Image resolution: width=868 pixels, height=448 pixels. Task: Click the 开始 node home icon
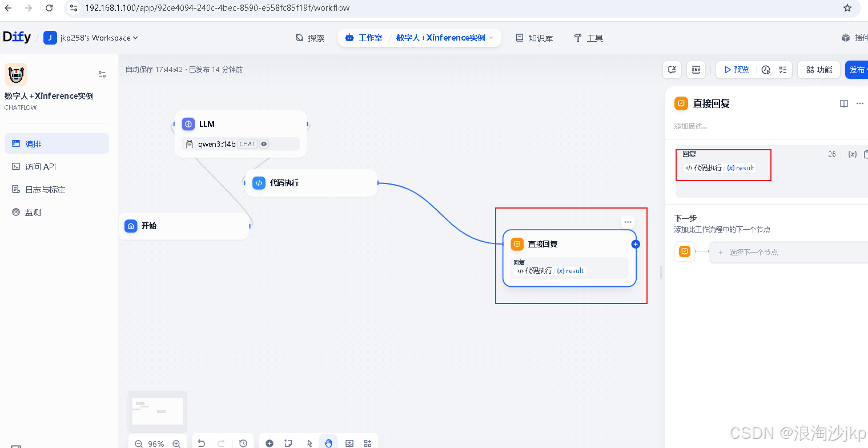coord(131,226)
